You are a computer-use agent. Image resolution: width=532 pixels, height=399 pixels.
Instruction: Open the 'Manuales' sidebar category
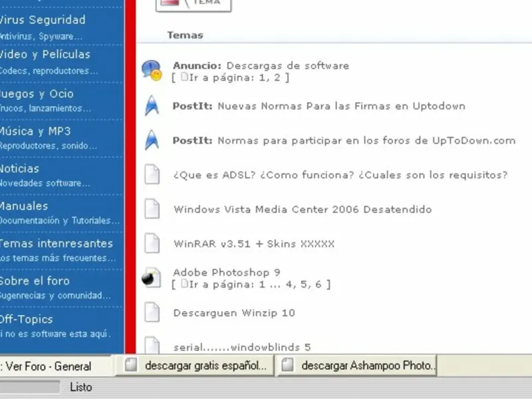click(24, 206)
